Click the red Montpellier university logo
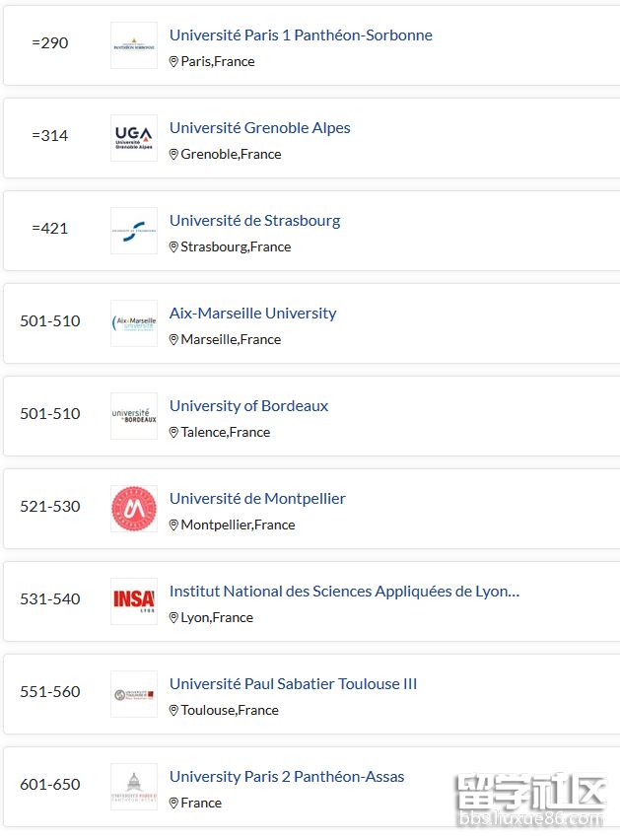Image resolution: width=620 pixels, height=840 pixels. pyautogui.click(x=134, y=509)
